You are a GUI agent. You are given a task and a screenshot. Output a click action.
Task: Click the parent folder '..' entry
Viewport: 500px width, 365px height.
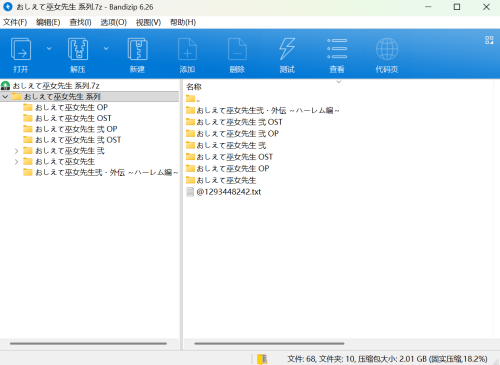193,99
